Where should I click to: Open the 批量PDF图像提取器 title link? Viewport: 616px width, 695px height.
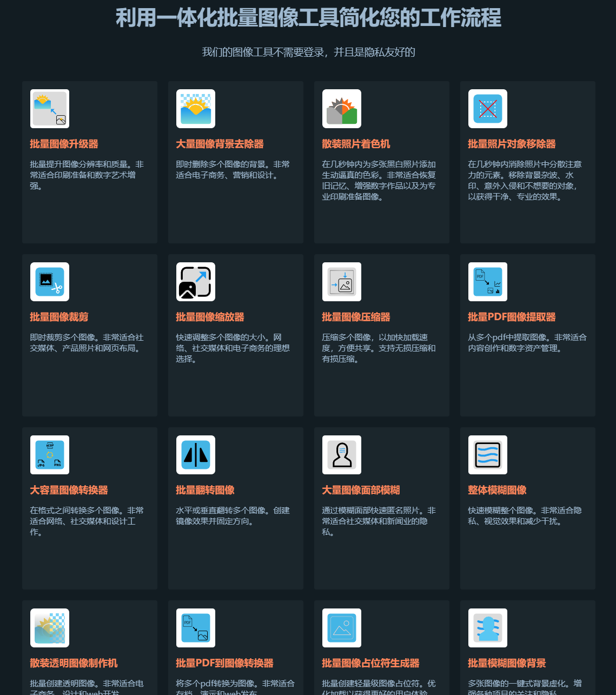[512, 317]
